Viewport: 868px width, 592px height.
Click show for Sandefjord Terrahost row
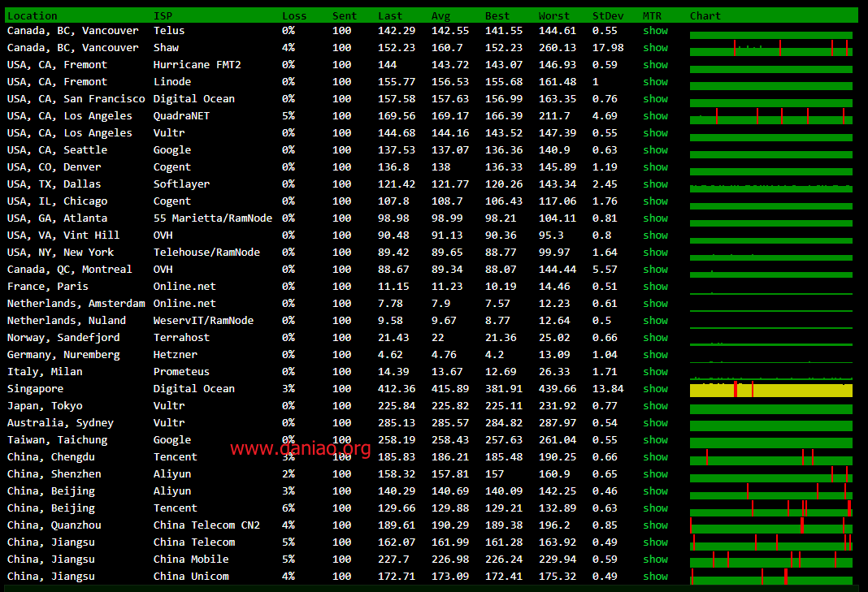pyautogui.click(x=655, y=338)
